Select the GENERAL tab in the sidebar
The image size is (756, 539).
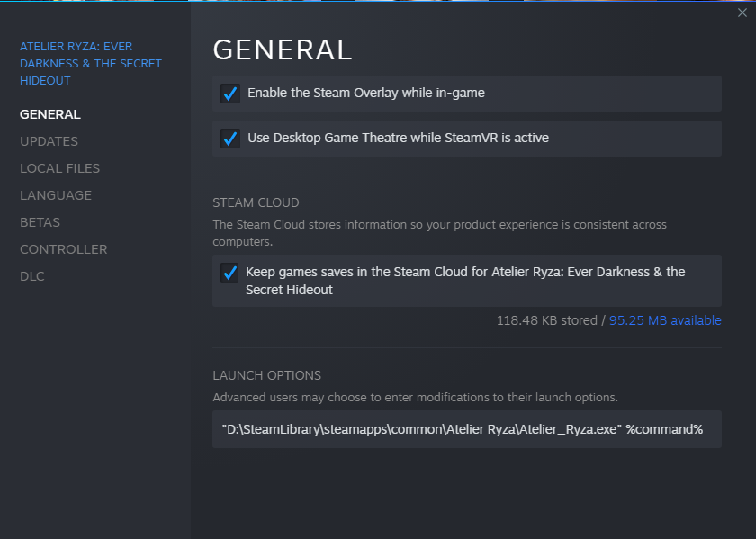(x=50, y=114)
